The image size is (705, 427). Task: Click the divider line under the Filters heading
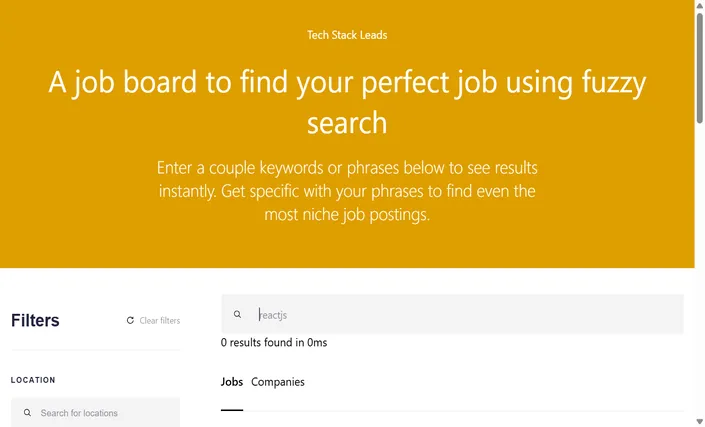95,350
